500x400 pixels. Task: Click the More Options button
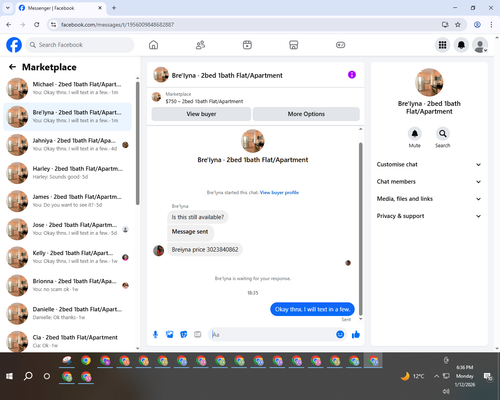(306, 114)
